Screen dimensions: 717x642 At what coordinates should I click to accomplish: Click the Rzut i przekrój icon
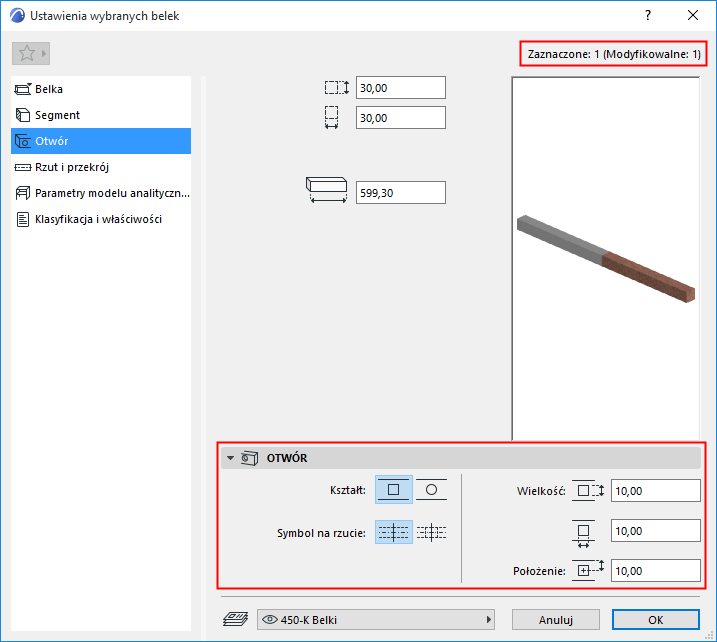[x=23, y=167]
